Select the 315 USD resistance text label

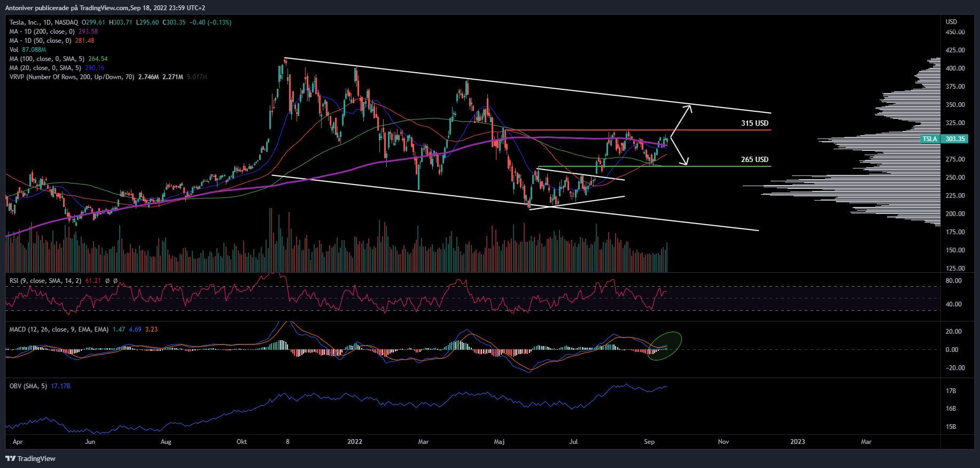pos(755,124)
